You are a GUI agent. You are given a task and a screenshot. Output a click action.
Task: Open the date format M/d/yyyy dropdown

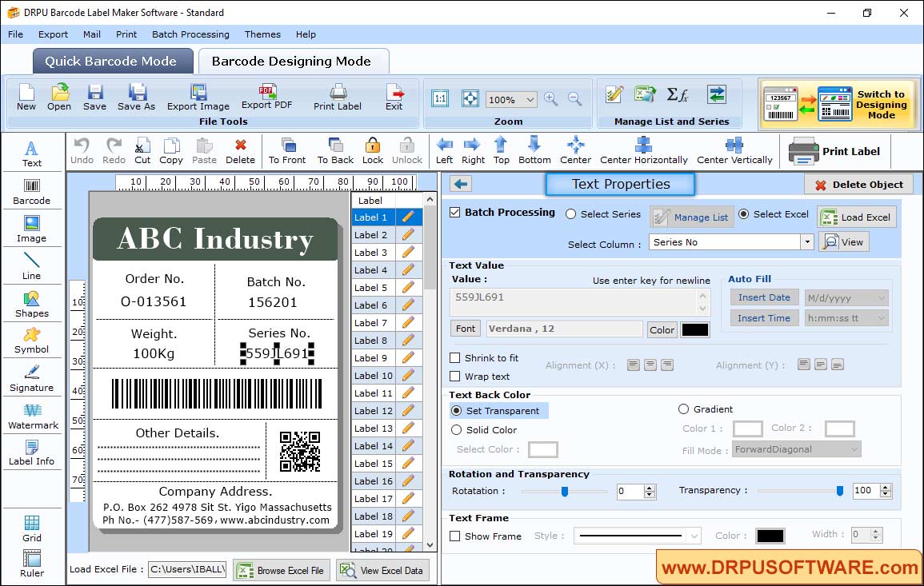coord(881,298)
